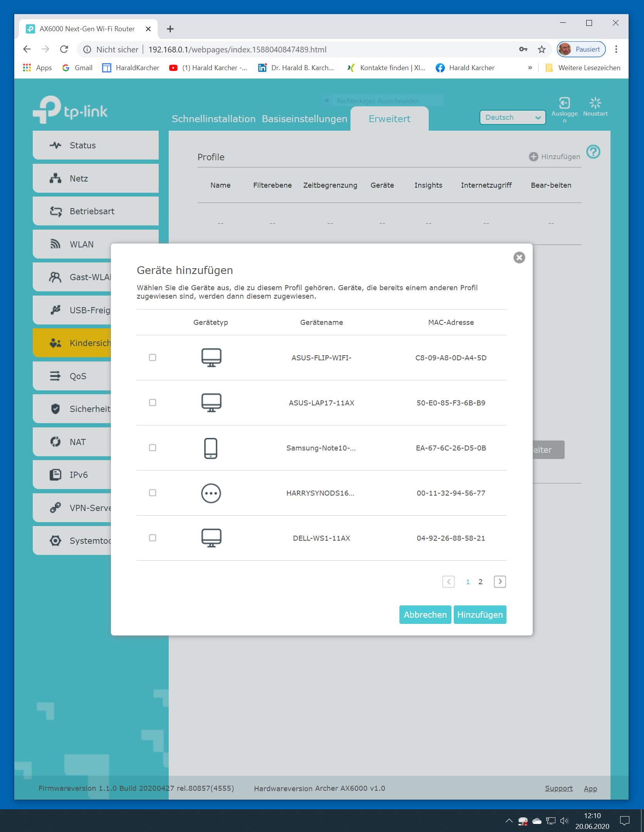
Task: Click the monitor icon for ASUS-FLIP-WIFI-
Action: (x=211, y=358)
